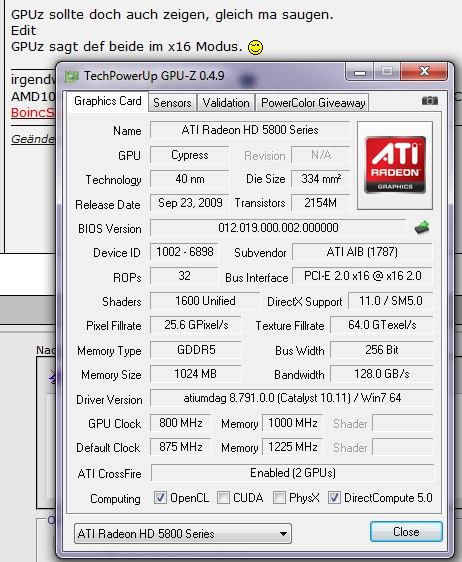The width and height of the screenshot is (462, 562).
Task: Click the Close button in GPU-Z
Action: [406, 532]
